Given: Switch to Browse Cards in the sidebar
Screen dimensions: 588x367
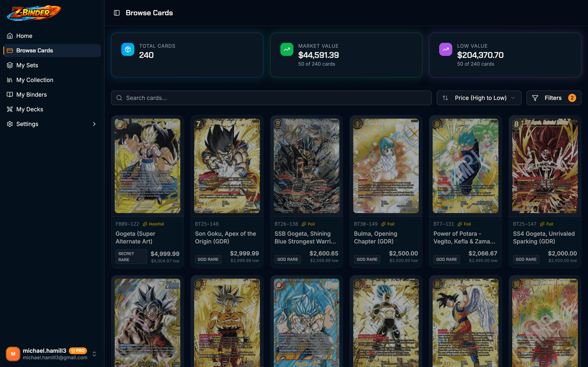Looking at the screenshot, I should [35, 50].
